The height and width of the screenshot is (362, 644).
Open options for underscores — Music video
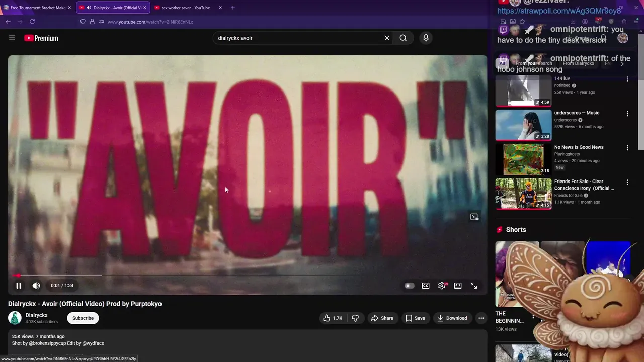click(627, 114)
